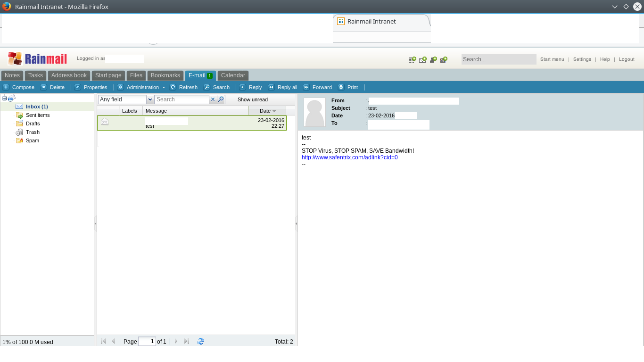Viewport: 644px width, 362px height.
Task: Switch to the Notes tab
Action: pyautogui.click(x=12, y=75)
